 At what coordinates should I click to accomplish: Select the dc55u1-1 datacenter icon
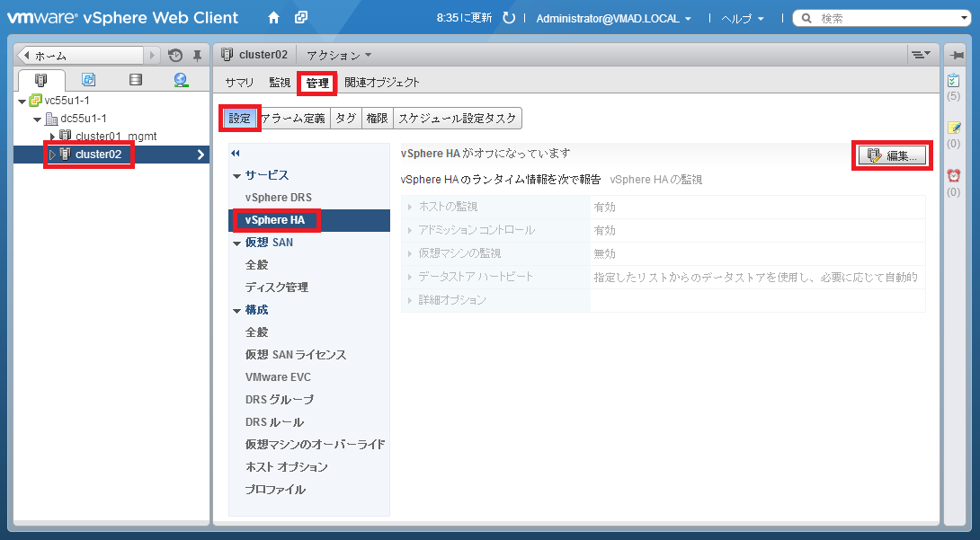(x=52, y=119)
